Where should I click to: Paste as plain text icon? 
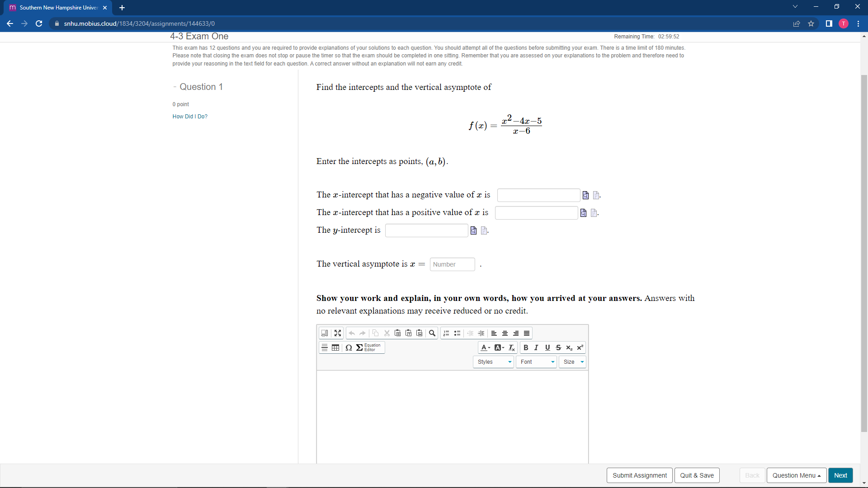pos(409,333)
